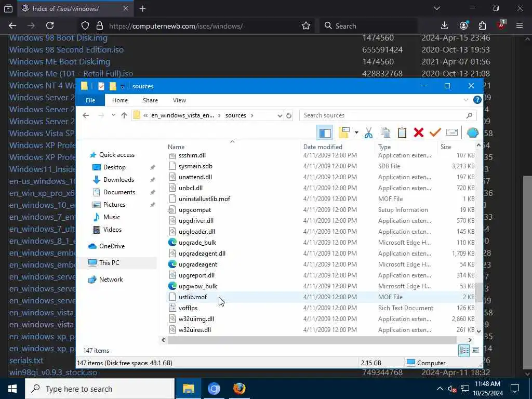Open the Windows Start menu

[12, 389]
